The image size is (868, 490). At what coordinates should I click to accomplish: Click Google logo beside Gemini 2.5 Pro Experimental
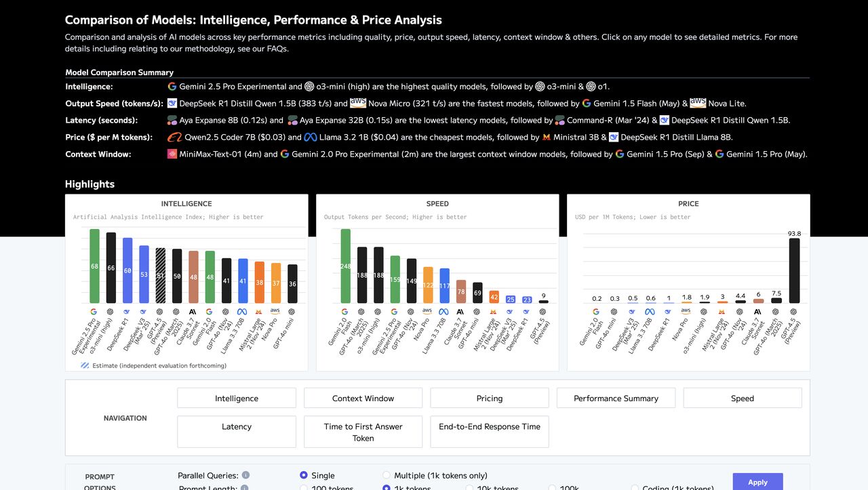172,87
